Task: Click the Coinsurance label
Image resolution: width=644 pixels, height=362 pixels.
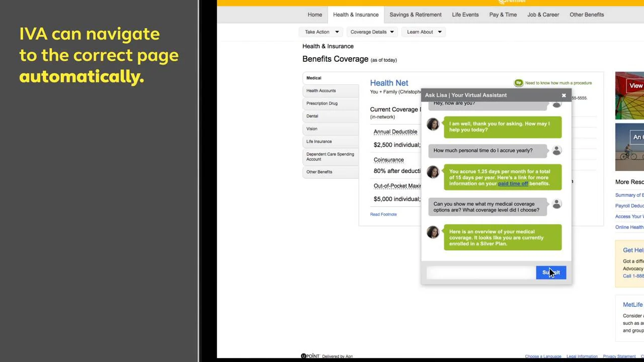Action: coord(388,160)
